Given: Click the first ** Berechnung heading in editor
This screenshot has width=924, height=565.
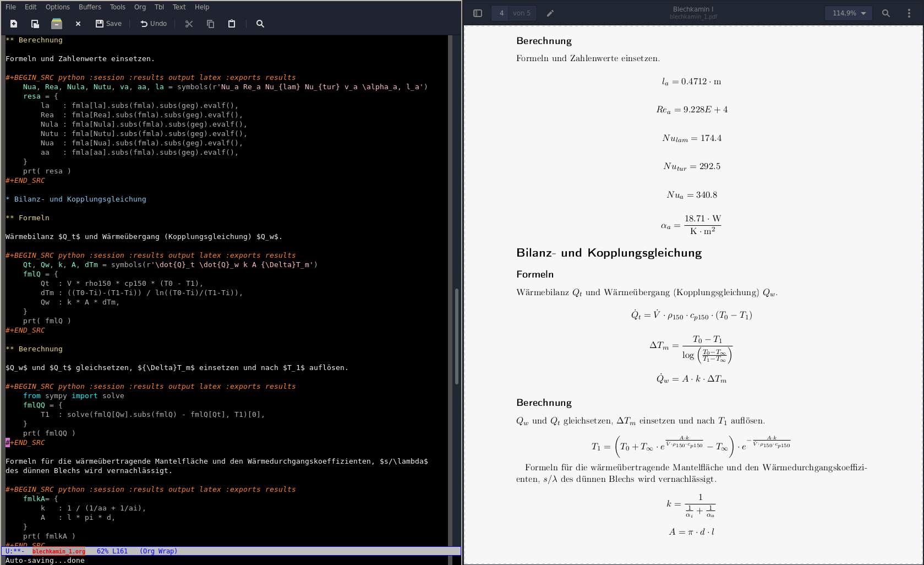Looking at the screenshot, I should click(34, 40).
